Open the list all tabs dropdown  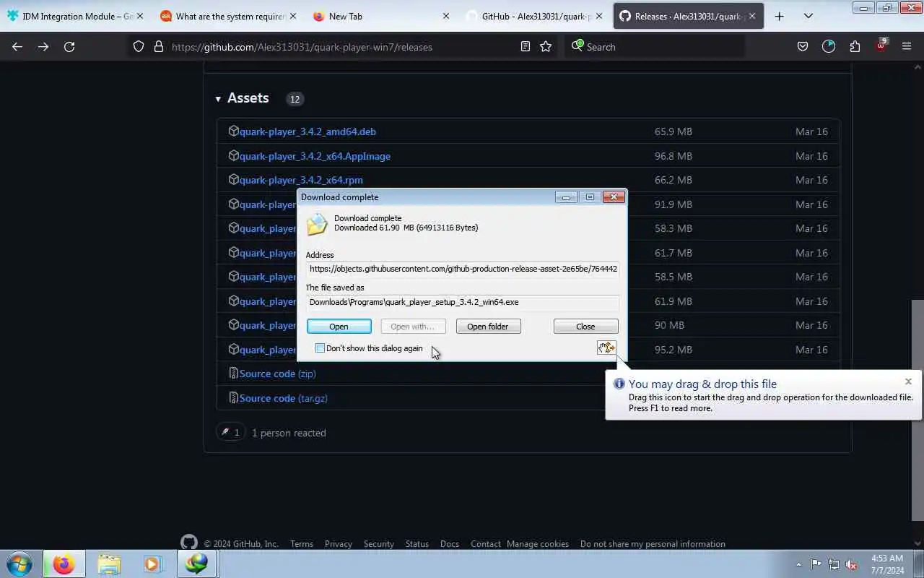[808, 16]
